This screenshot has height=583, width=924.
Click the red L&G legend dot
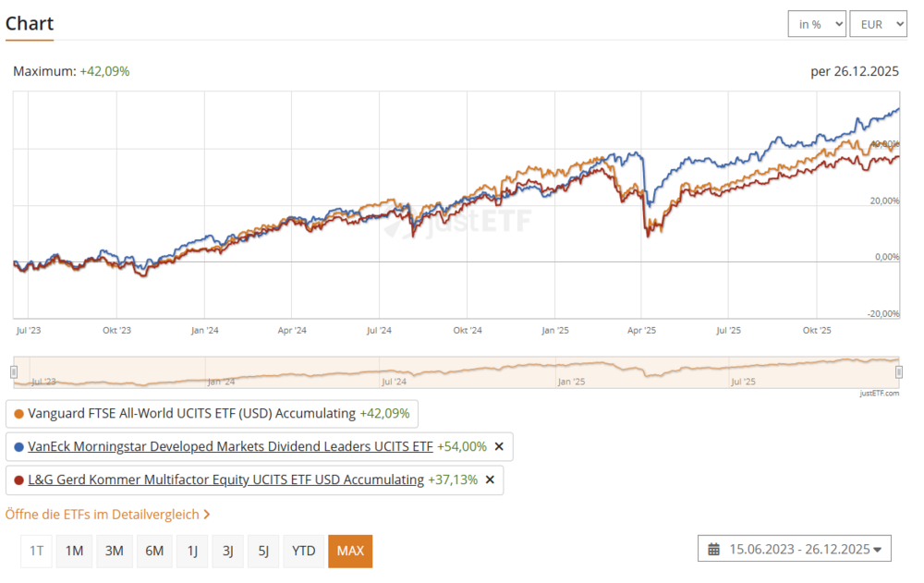click(x=19, y=480)
